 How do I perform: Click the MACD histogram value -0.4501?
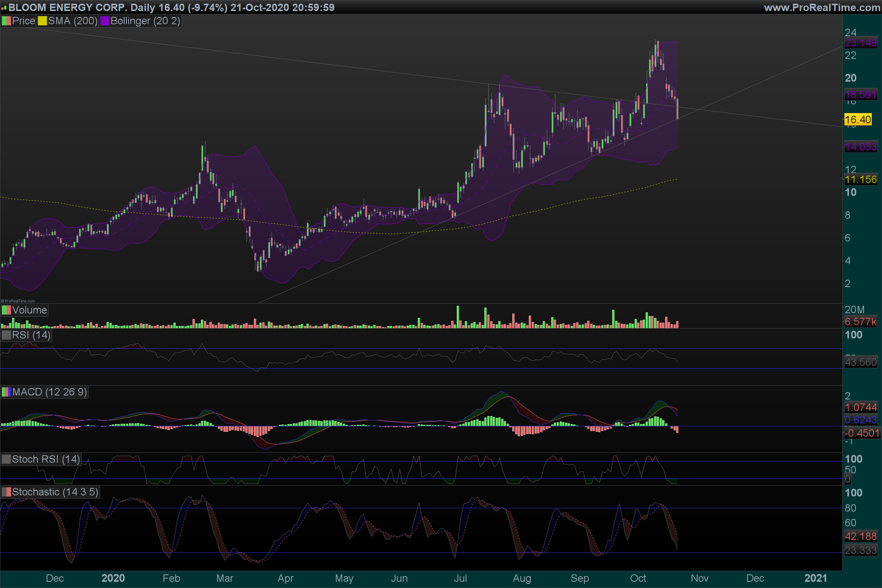862,433
